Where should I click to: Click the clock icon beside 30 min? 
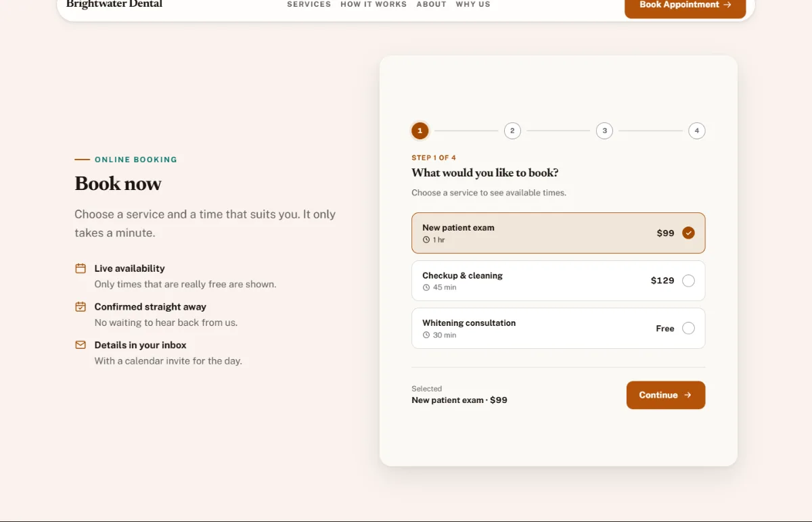[x=426, y=335]
